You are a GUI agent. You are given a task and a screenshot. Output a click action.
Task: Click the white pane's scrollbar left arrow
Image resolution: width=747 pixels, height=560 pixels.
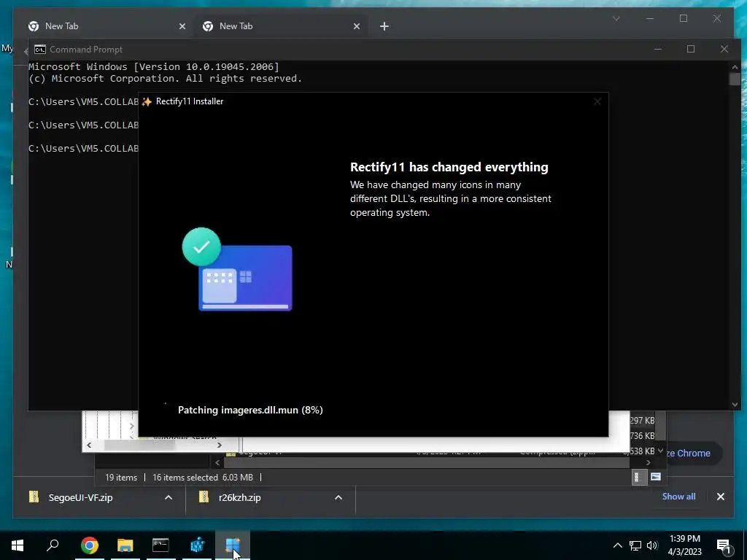coord(89,446)
